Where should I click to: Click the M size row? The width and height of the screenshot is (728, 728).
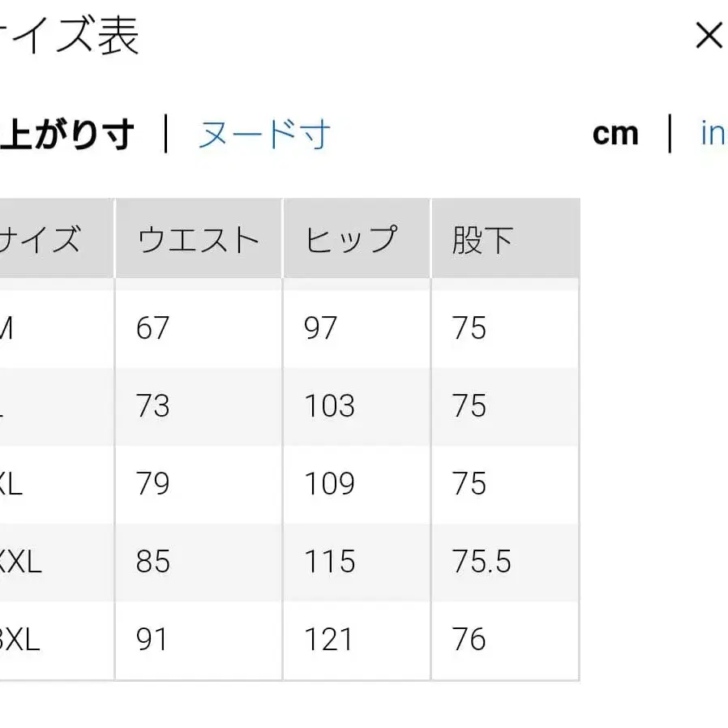pos(19,328)
